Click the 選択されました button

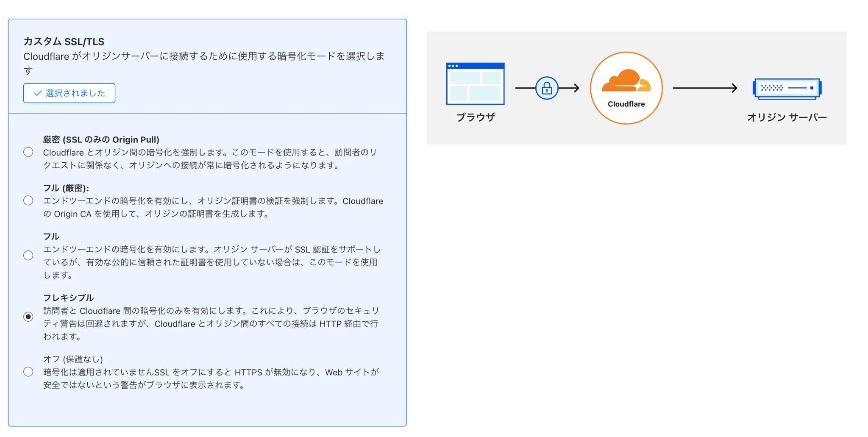click(69, 93)
